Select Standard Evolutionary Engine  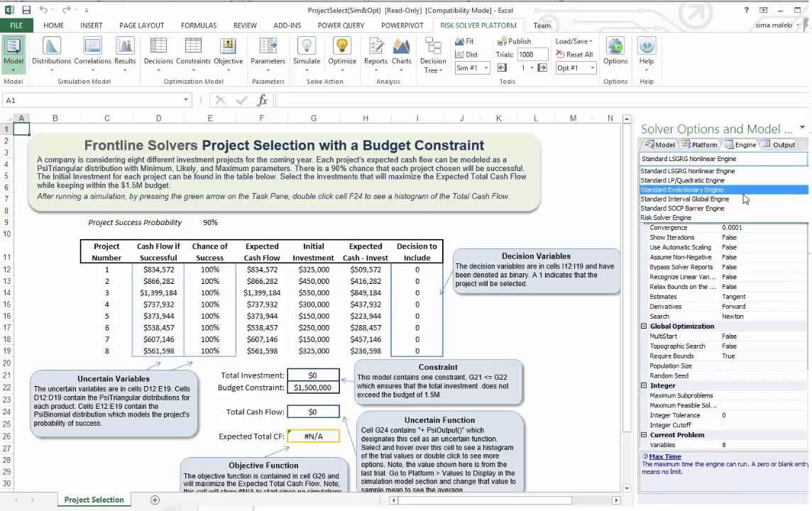(x=723, y=189)
